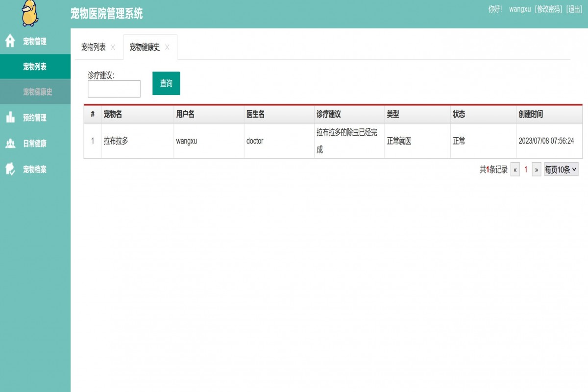Open 宠物列表 from the sidebar menu
The image size is (588, 392).
[x=35, y=67]
